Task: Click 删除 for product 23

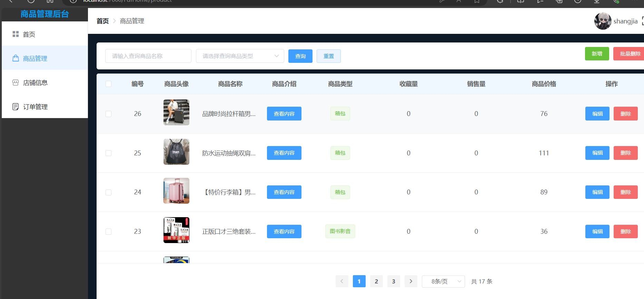Action: click(x=626, y=231)
